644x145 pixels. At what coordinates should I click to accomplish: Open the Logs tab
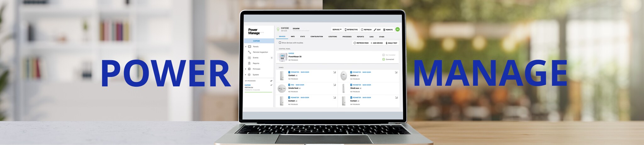(371, 37)
